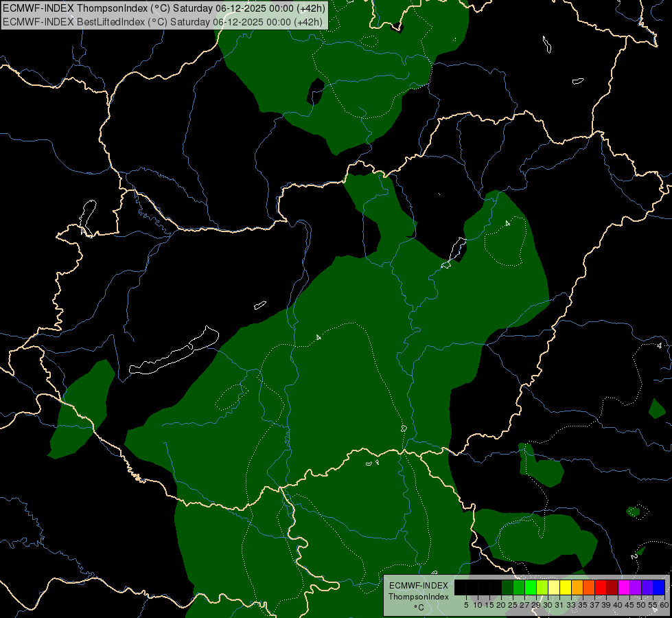Select the bright green 27-29 legend swatch
Viewport: 672px width, 618px height.
coord(531,588)
